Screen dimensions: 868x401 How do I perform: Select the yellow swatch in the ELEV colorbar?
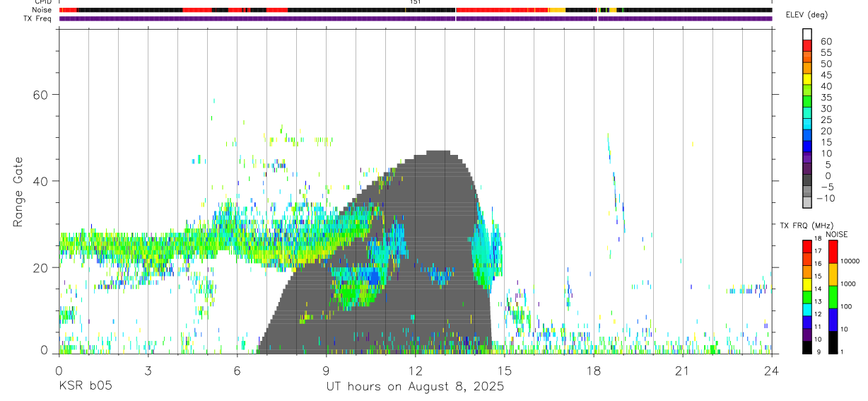[807, 79]
